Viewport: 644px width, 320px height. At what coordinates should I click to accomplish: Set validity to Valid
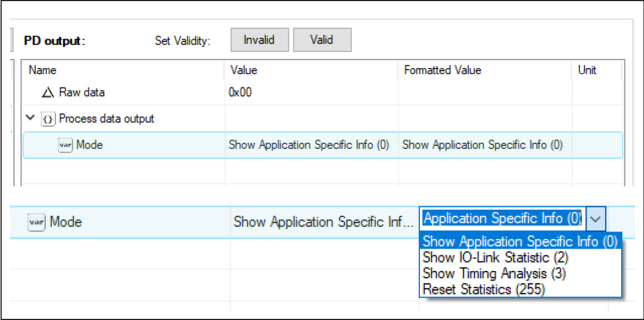(x=322, y=40)
